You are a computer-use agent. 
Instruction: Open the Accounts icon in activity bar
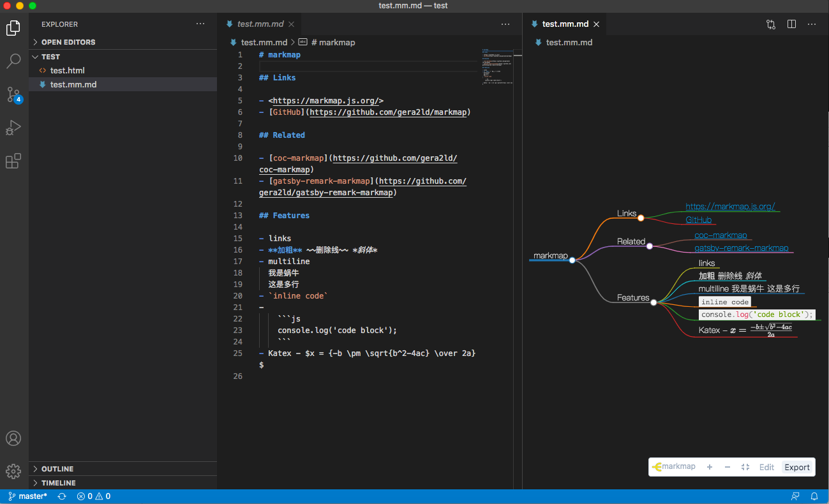click(x=13, y=438)
